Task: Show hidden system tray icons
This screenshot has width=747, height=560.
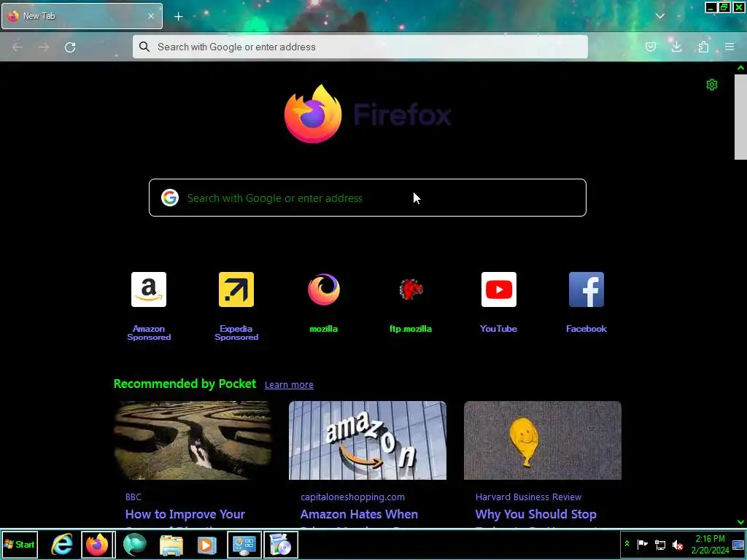Action: [627, 544]
